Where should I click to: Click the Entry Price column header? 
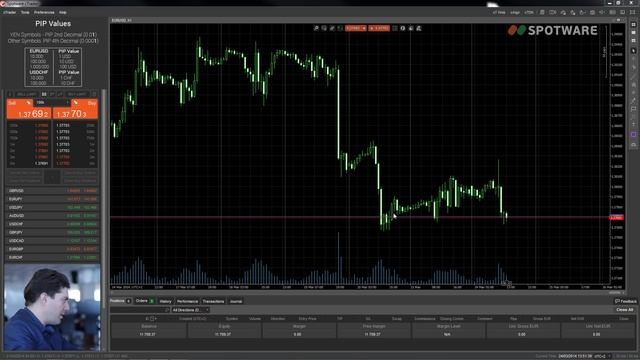coord(307,318)
